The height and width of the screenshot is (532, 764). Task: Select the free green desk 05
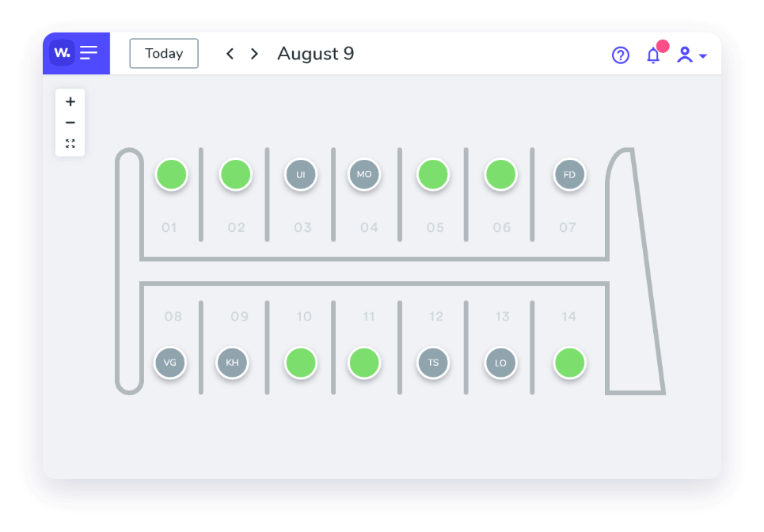click(x=433, y=174)
